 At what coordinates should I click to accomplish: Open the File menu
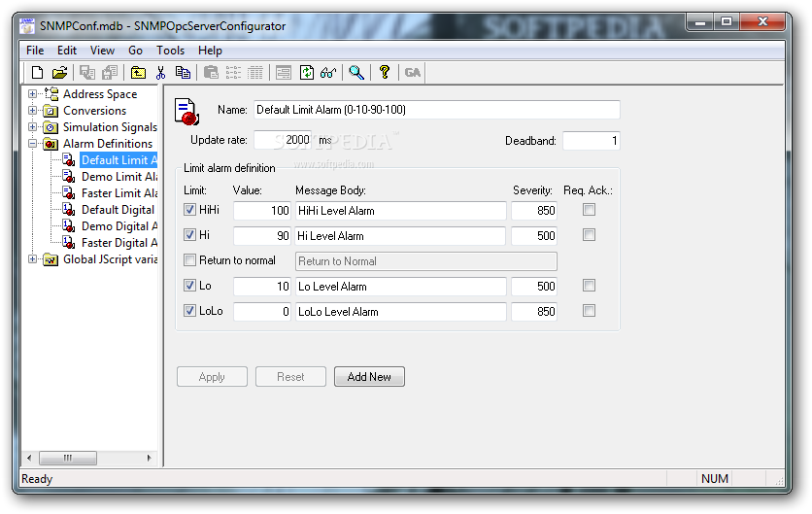click(x=35, y=51)
